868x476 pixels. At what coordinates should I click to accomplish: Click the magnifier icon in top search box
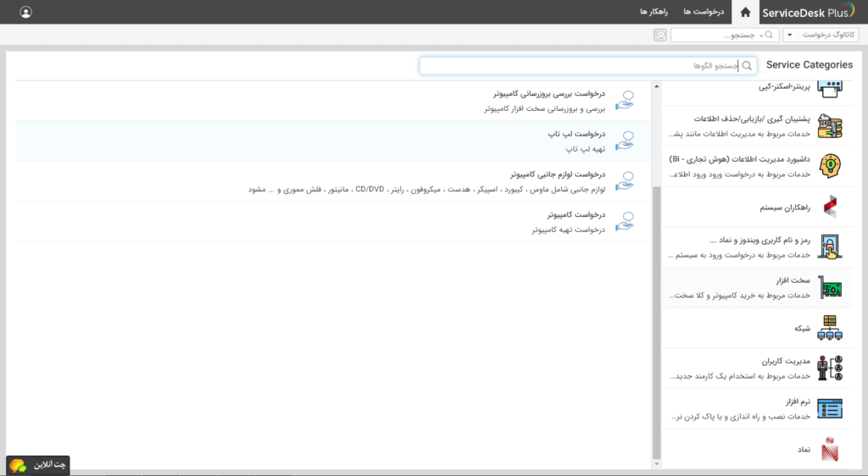[769, 35]
